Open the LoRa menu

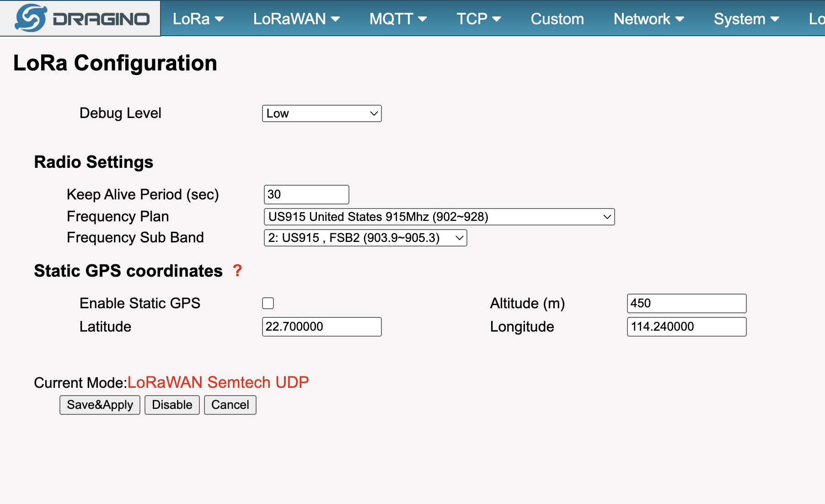198,19
